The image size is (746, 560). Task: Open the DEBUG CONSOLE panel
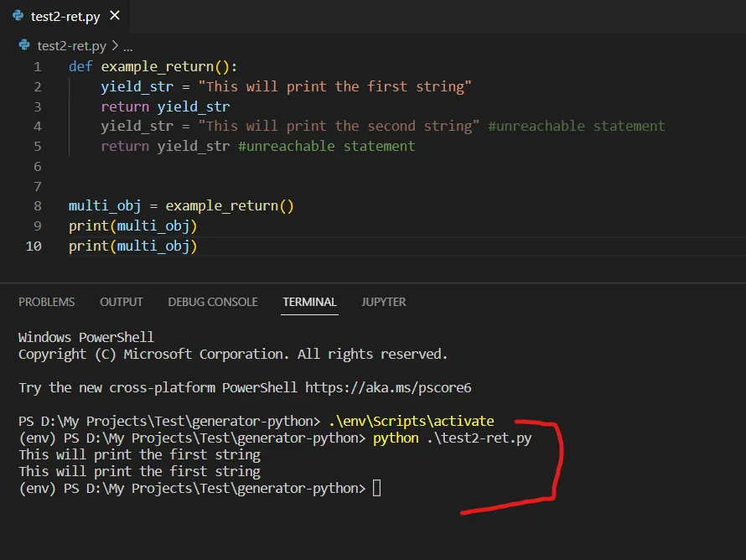[212, 302]
